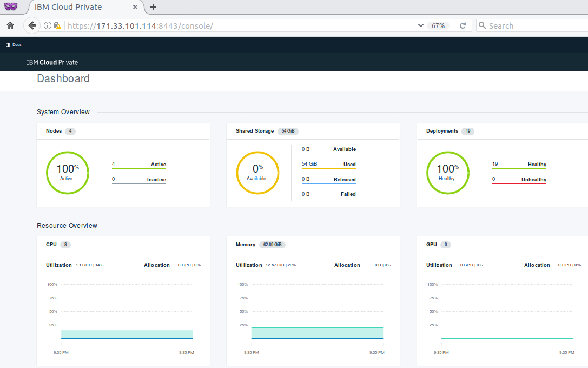Select the IBM Cloud Private browser tab
588x368 pixels.
pyautogui.click(x=85, y=7)
